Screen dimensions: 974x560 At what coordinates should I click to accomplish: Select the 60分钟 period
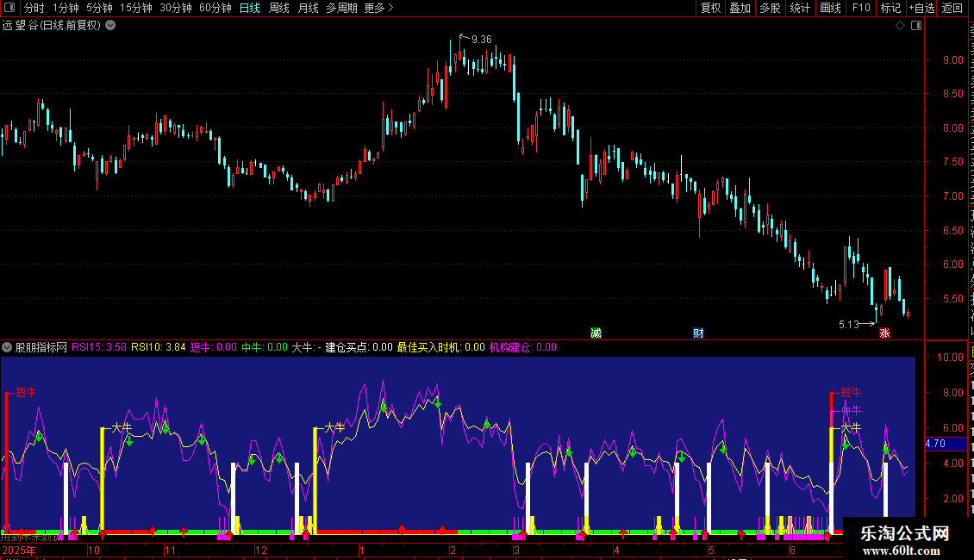point(215,8)
